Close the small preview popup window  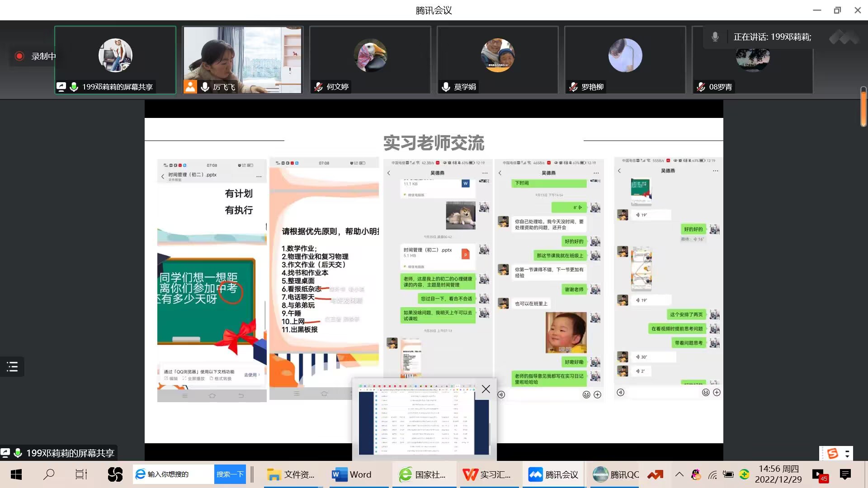(x=486, y=389)
